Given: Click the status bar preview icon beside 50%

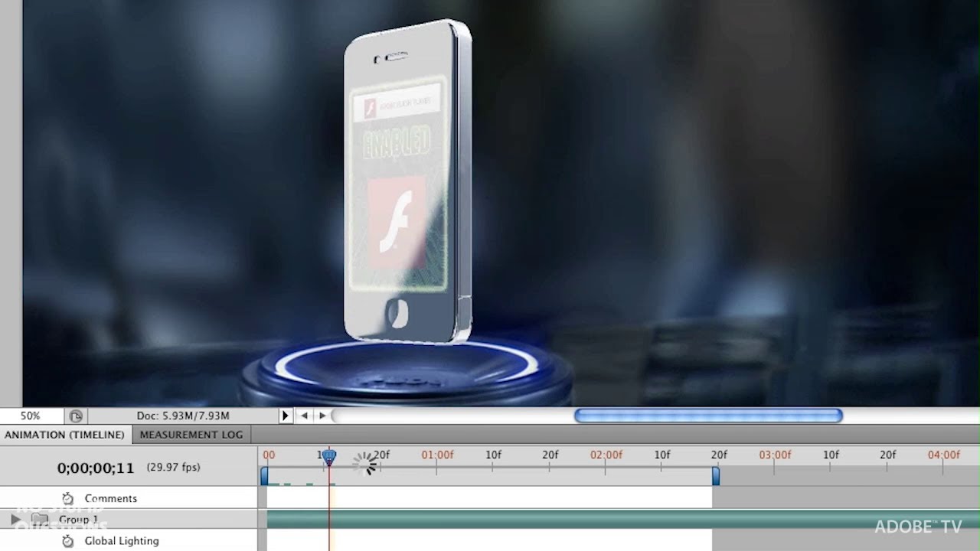Looking at the screenshot, I should (76, 416).
